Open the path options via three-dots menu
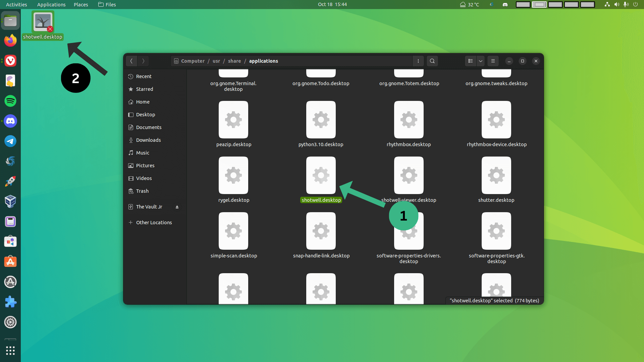Image resolution: width=644 pixels, height=362 pixels. click(418, 61)
